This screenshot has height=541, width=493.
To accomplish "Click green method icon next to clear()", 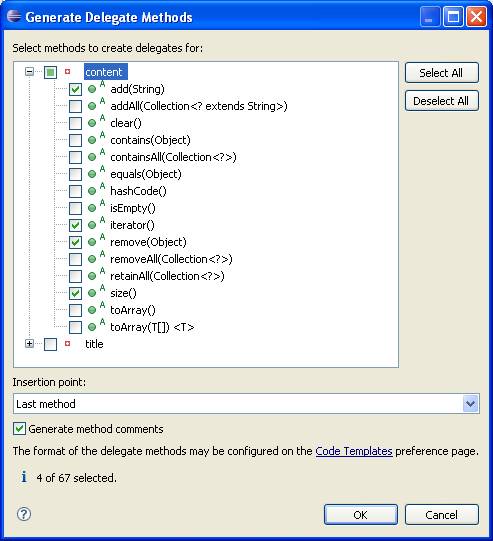I will [x=92, y=123].
